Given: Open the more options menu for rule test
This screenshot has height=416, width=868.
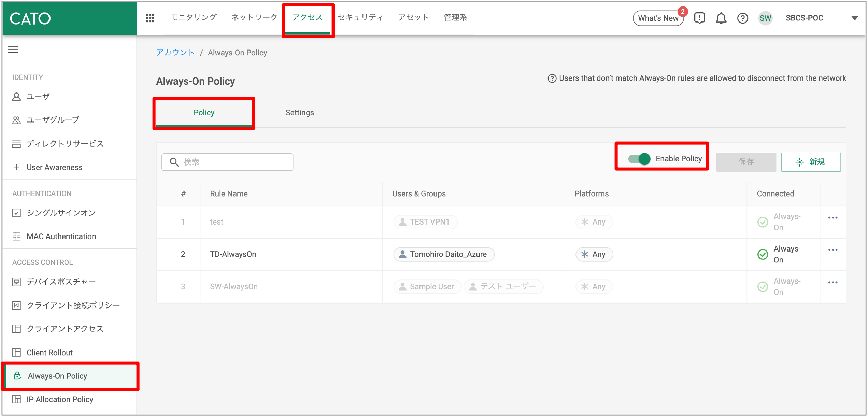Looking at the screenshot, I should [833, 218].
